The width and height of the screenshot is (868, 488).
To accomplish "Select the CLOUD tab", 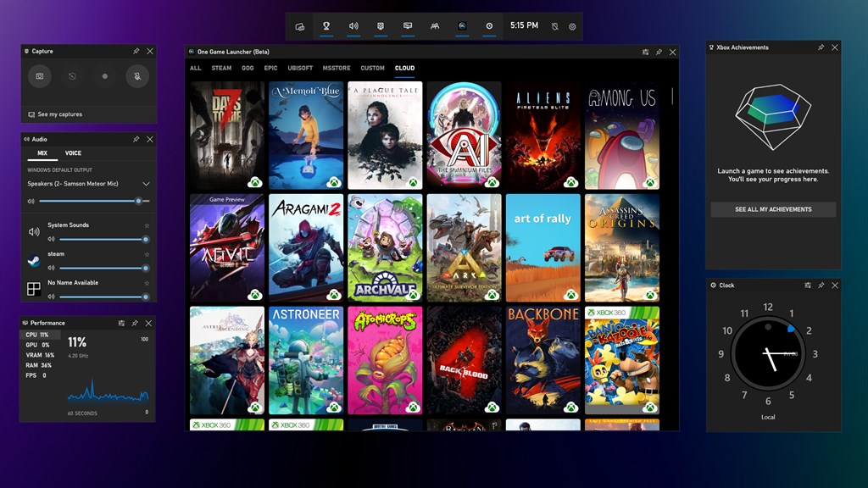I will pos(404,68).
